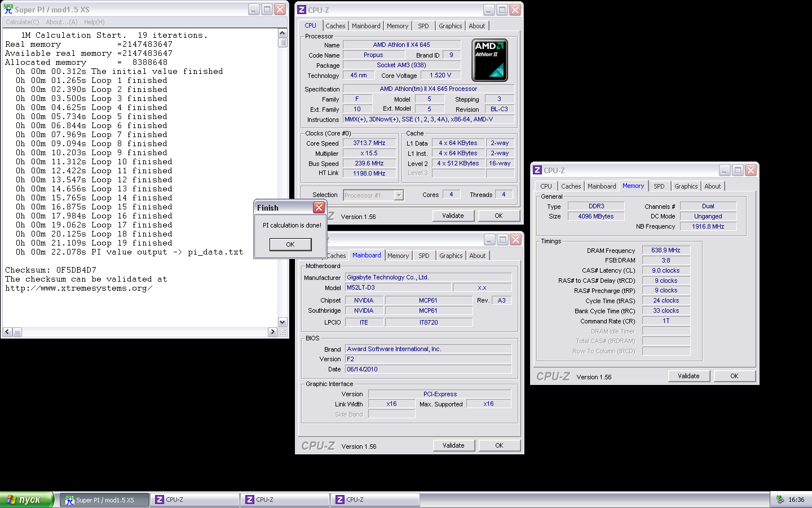The height and width of the screenshot is (508, 812).
Task: Select Graphics tab in top CPU-Z window
Action: point(451,26)
